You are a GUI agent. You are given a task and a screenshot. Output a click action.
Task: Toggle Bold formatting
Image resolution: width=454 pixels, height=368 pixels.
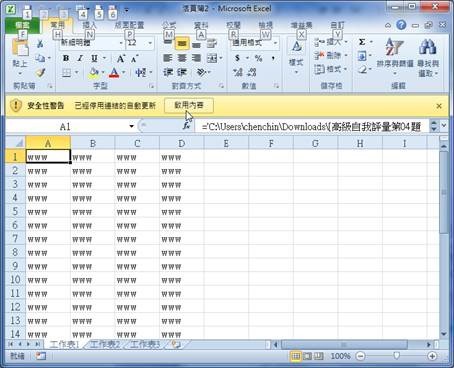(x=66, y=58)
